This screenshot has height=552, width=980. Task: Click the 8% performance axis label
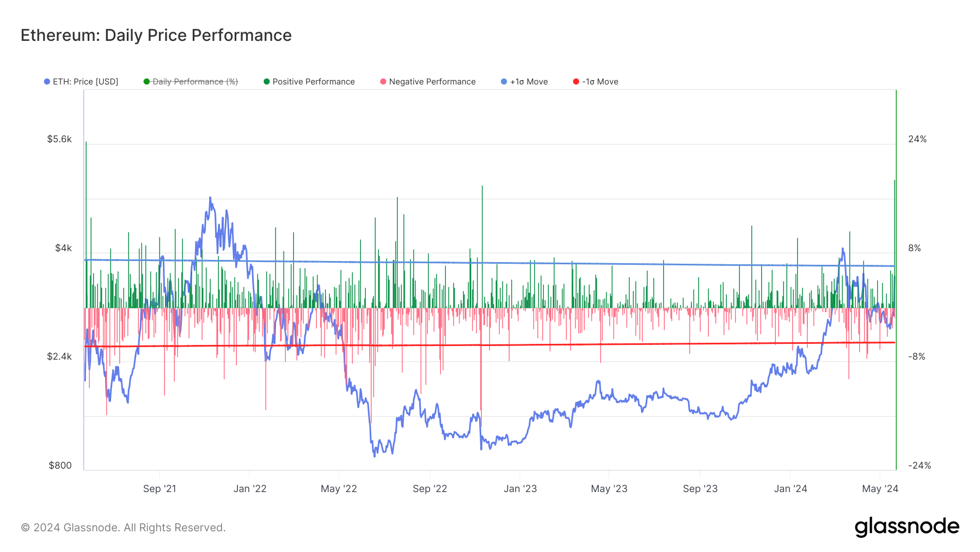point(915,248)
